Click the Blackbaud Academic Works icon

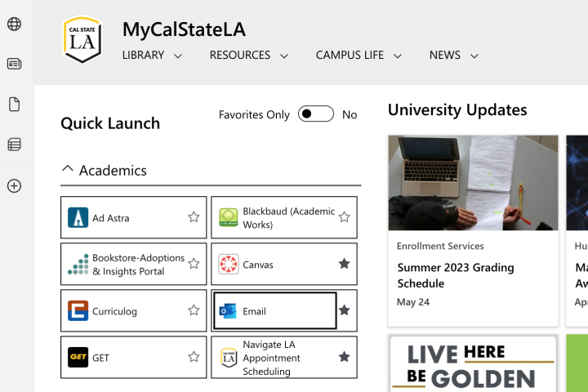coord(229,217)
